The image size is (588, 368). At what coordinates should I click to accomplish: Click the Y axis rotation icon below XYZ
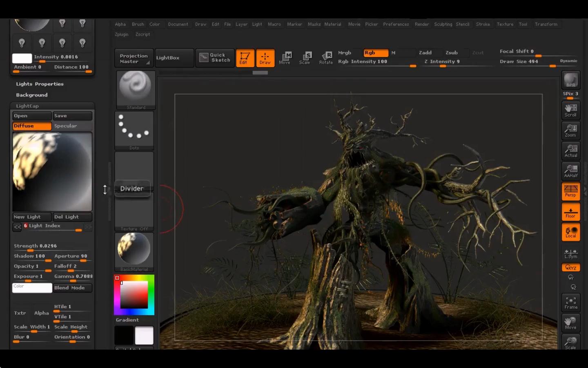pos(571,277)
